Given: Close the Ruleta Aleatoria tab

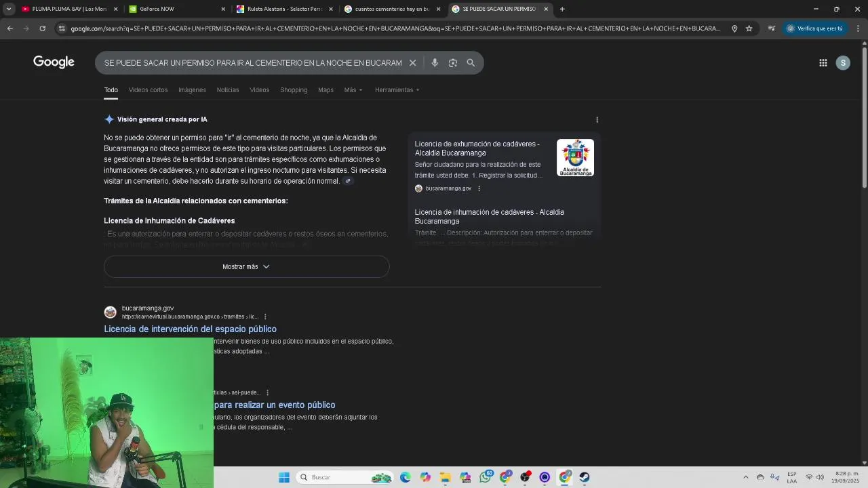Looking at the screenshot, I should tap(331, 9).
